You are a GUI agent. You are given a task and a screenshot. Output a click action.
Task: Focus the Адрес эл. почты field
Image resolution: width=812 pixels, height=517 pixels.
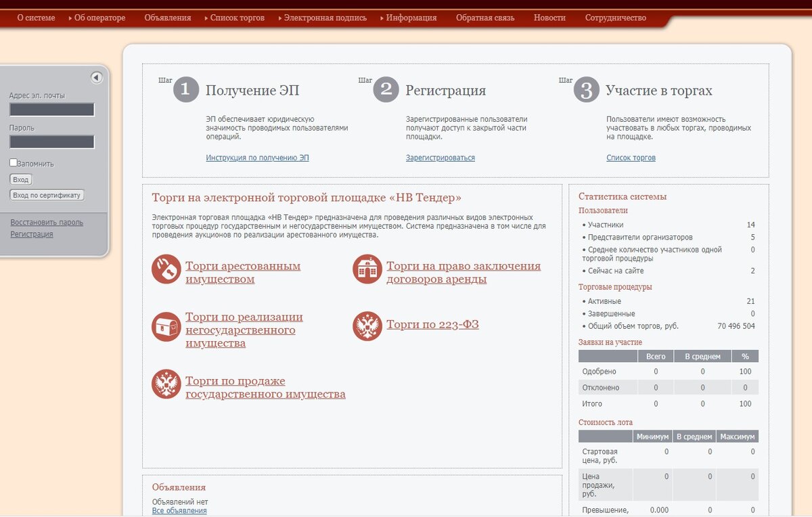point(51,110)
